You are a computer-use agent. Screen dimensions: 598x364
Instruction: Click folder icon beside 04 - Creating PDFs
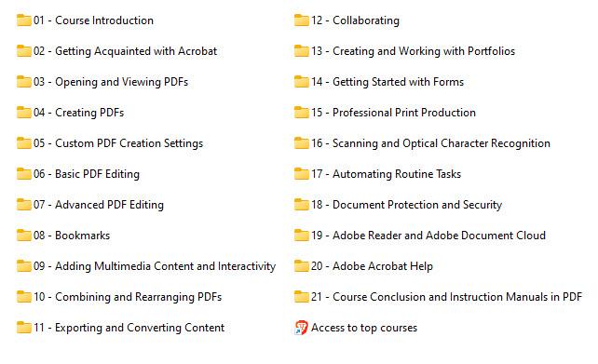tap(24, 113)
